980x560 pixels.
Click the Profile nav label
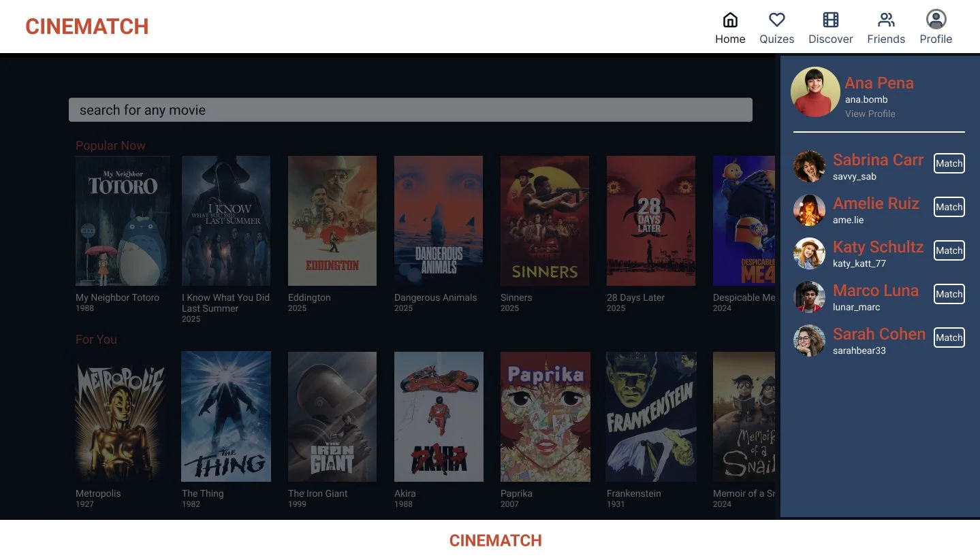coord(936,39)
